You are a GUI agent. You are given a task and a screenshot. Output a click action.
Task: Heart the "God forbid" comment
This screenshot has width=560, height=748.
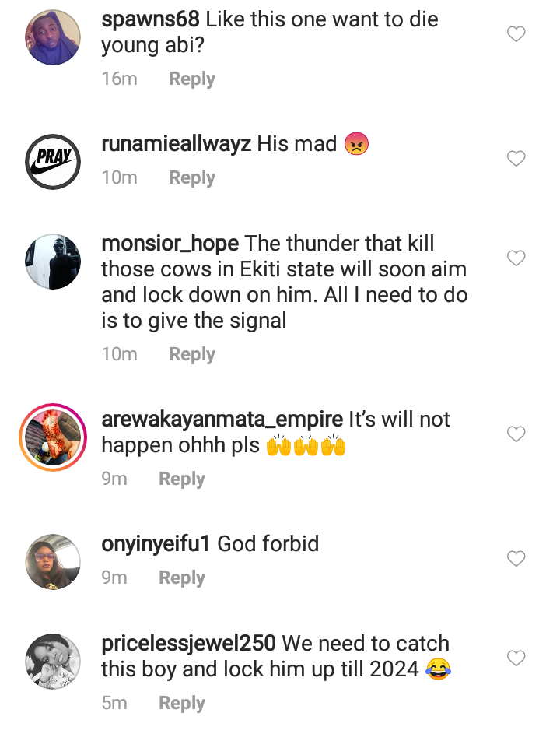point(516,559)
